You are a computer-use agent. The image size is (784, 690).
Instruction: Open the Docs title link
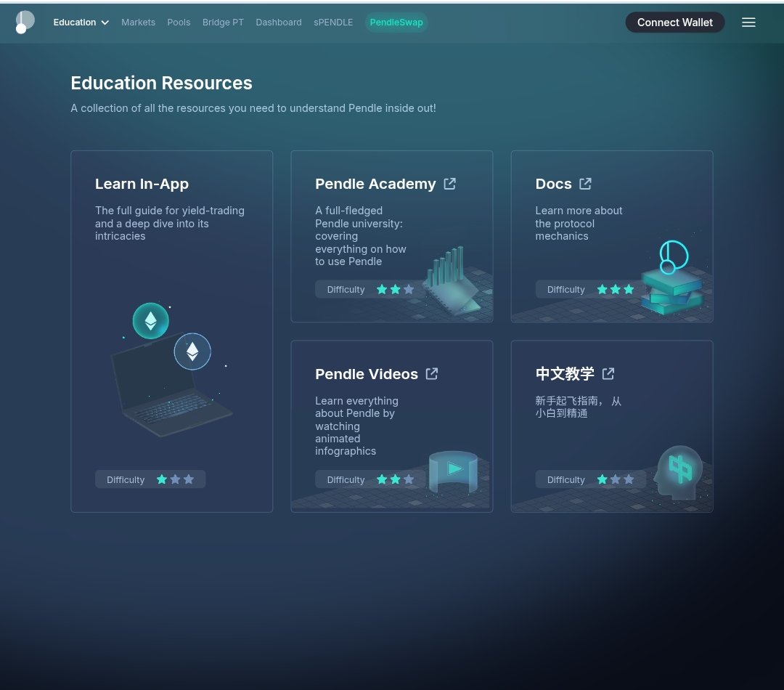pyautogui.click(x=553, y=184)
